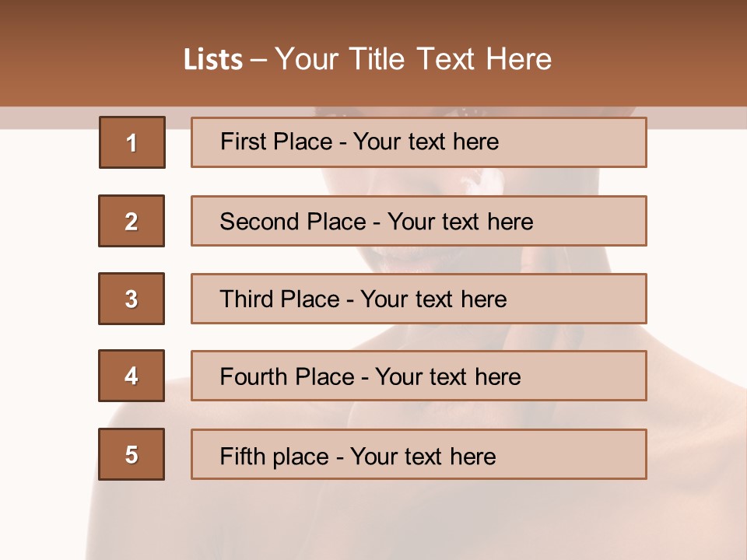Click the number 5 box

[132, 454]
